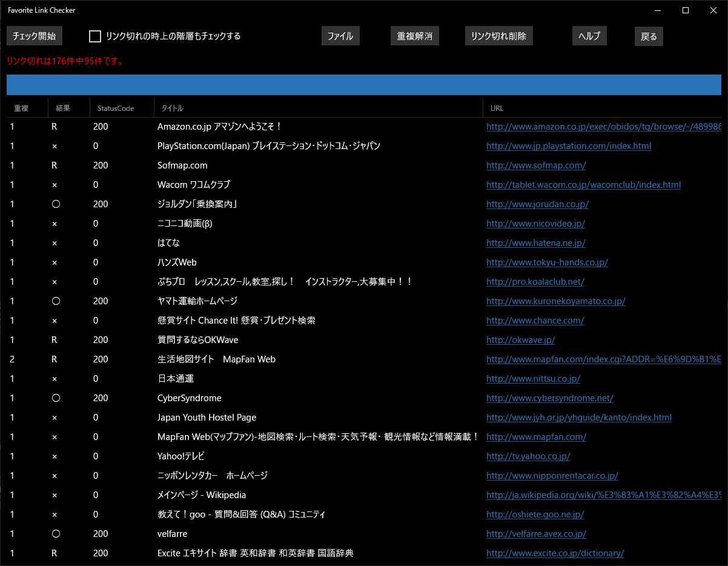Select the 生活地図サイト MapFan Web title
Viewport: 728px width, 566px height.
[216, 359]
